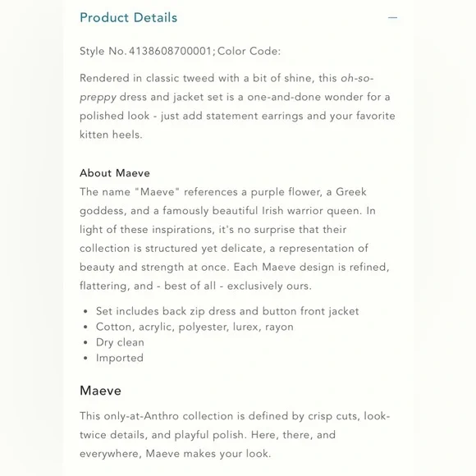Image resolution: width=476 pixels, height=476 pixels.
Task: Click the Color Code label
Action: click(x=249, y=51)
